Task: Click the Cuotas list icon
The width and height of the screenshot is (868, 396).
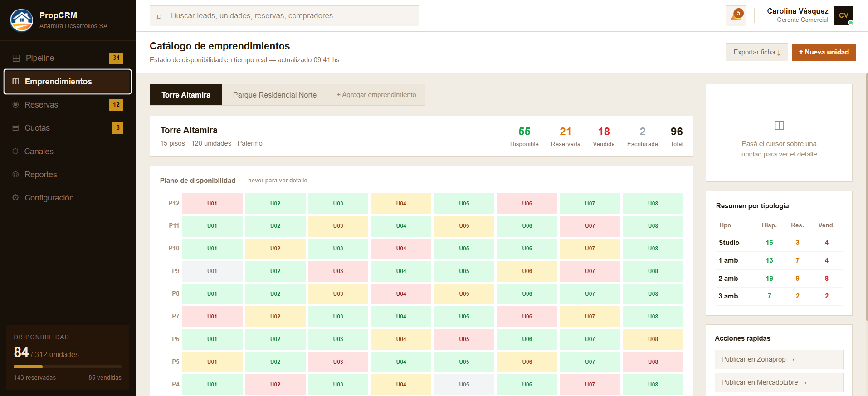Action: coord(16,128)
